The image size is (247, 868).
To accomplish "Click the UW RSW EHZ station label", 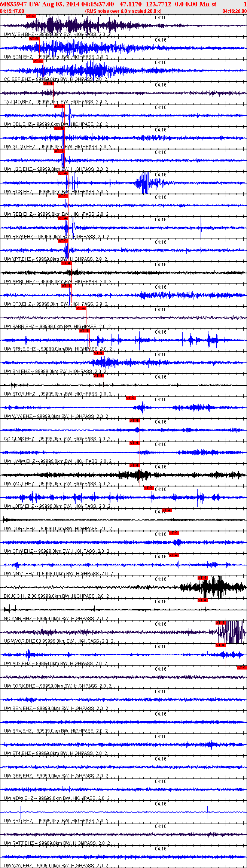I will pos(57,237).
